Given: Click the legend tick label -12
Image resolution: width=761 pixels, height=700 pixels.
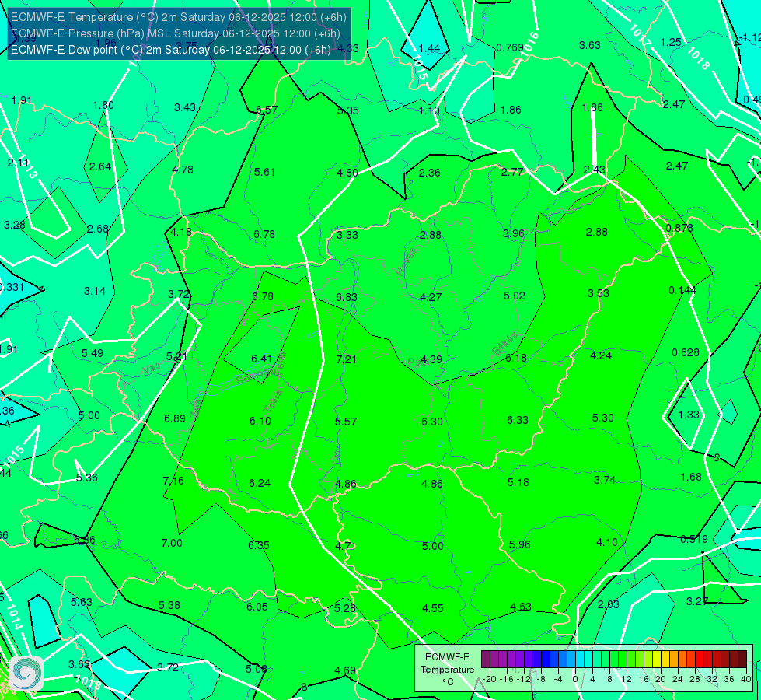Looking at the screenshot, I should 523,679.
